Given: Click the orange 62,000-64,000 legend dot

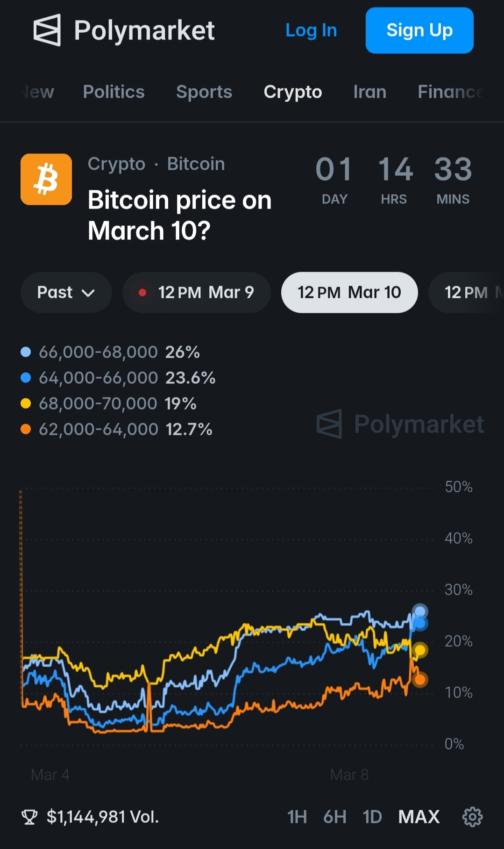Looking at the screenshot, I should (x=26, y=429).
